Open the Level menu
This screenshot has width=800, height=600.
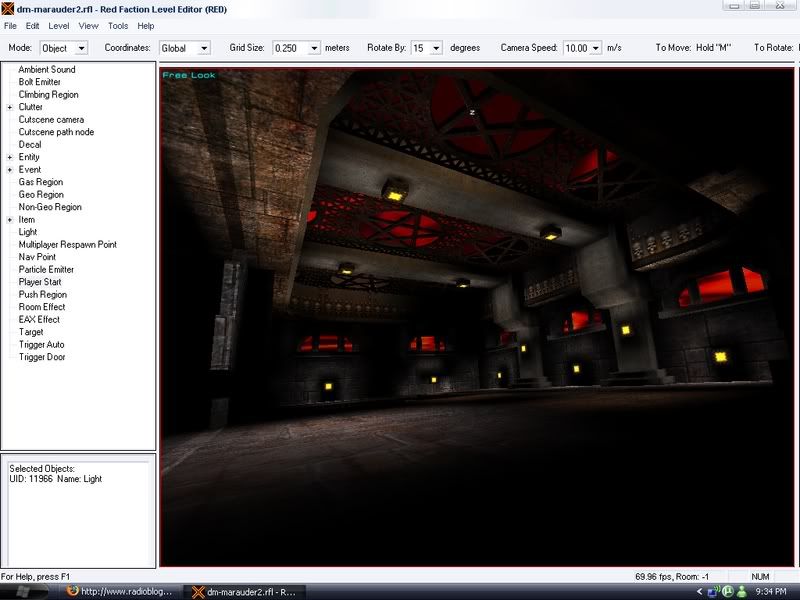pyautogui.click(x=59, y=26)
